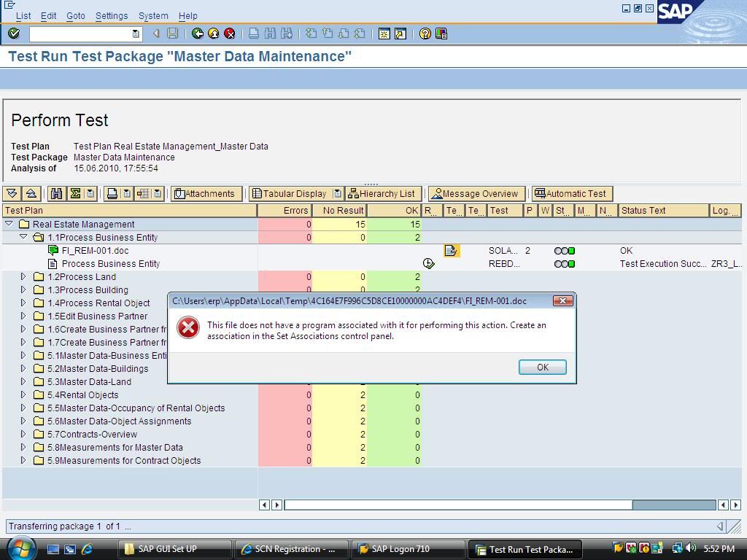Screen dimensions: 747x560
Task: Click the red Cancel icon
Action: (230, 34)
